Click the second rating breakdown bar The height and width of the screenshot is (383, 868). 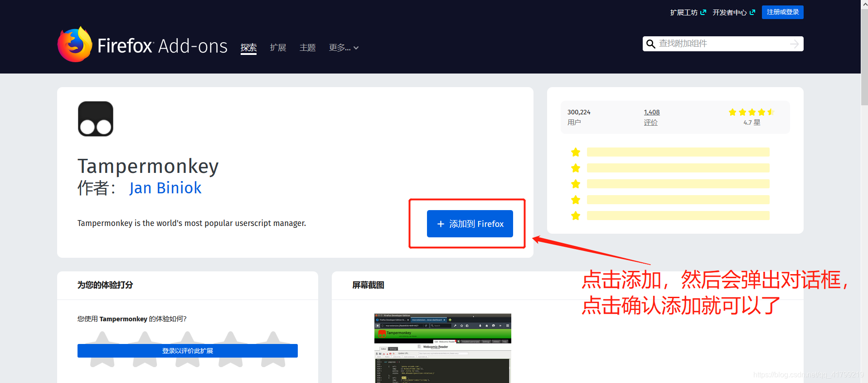tap(678, 168)
